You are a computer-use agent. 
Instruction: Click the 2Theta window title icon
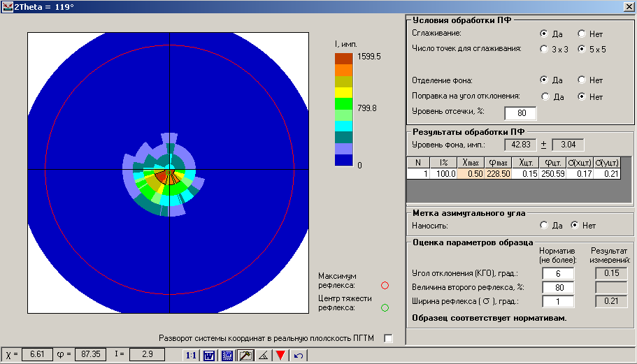click(7, 6)
